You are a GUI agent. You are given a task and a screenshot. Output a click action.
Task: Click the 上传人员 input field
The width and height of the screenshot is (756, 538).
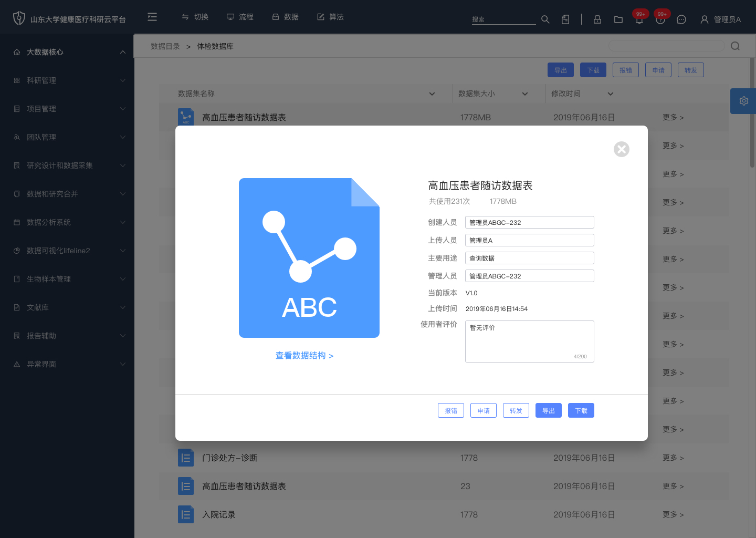530,240
